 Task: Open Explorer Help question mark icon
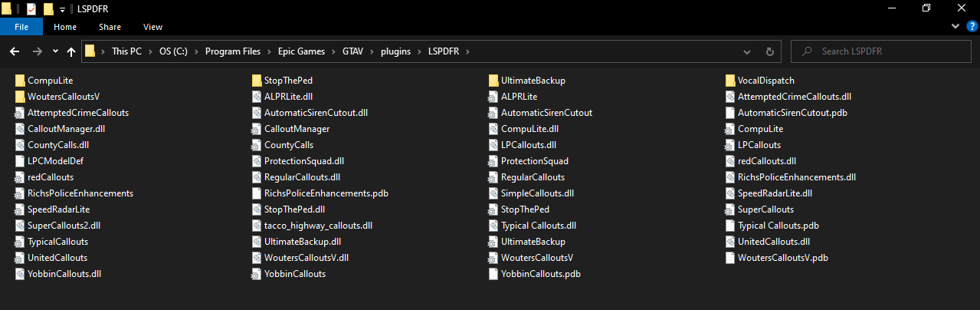click(x=972, y=26)
